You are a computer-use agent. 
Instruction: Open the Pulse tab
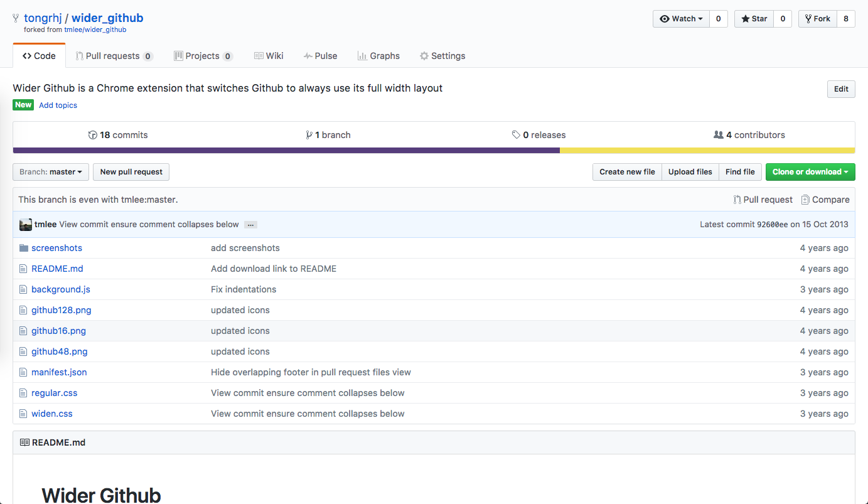(320, 56)
